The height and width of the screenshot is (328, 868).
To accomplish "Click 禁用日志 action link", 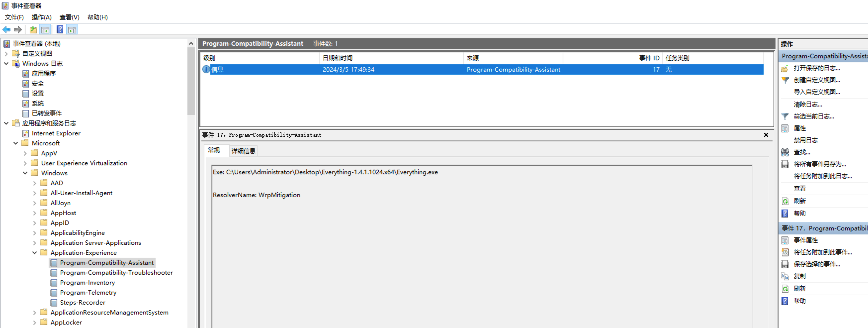I will [805, 140].
